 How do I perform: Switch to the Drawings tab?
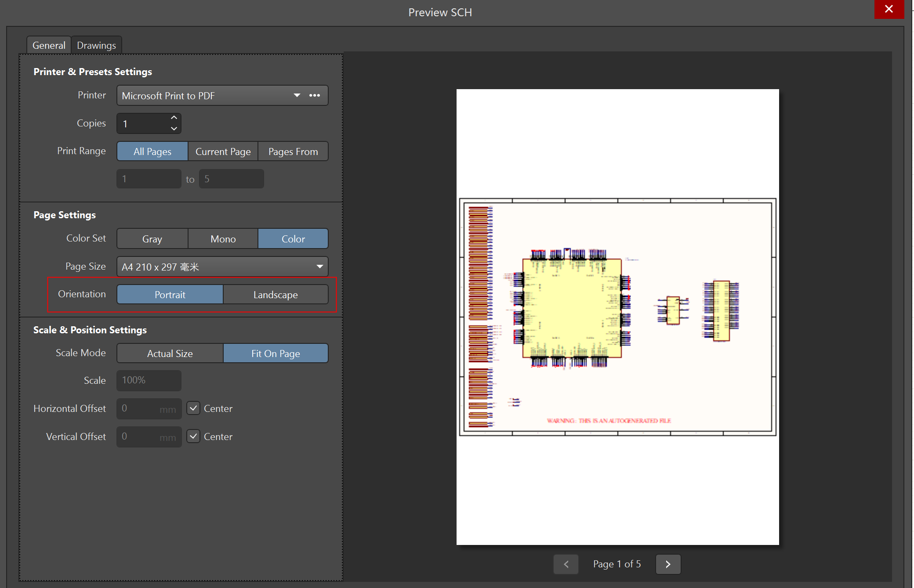[x=96, y=45]
